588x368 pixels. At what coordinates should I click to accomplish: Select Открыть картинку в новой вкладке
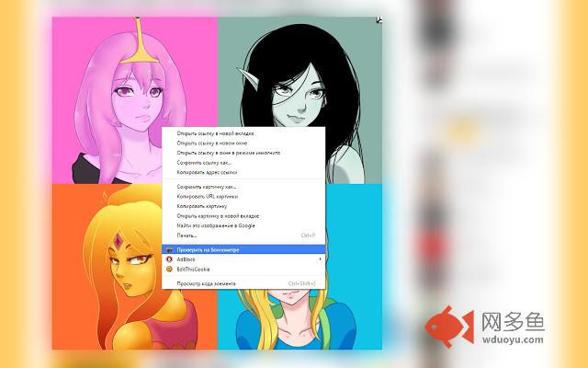(x=243, y=216)
